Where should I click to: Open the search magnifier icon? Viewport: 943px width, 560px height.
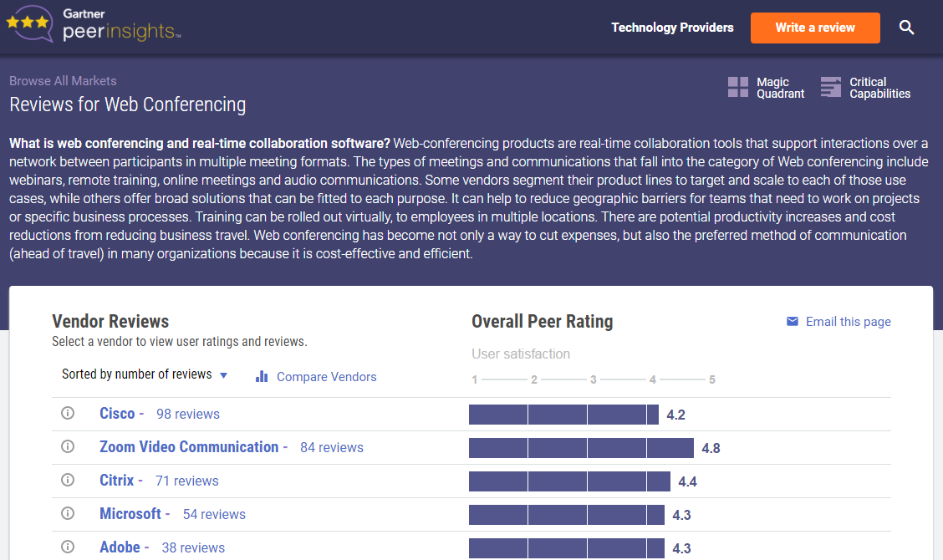(x=907, y=28)
